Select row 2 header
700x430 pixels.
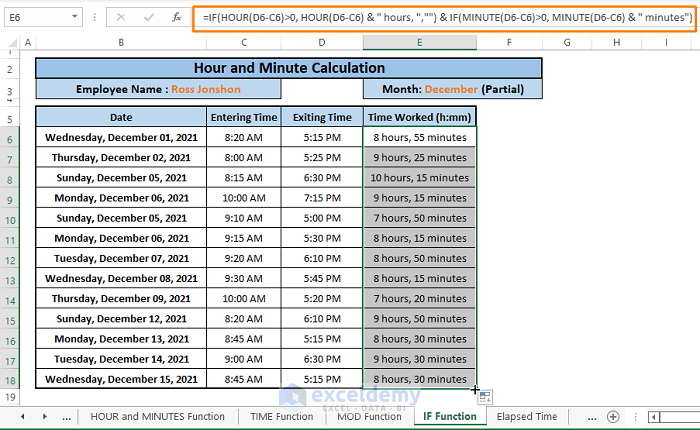pyautogui.click(x=10, y=69)
